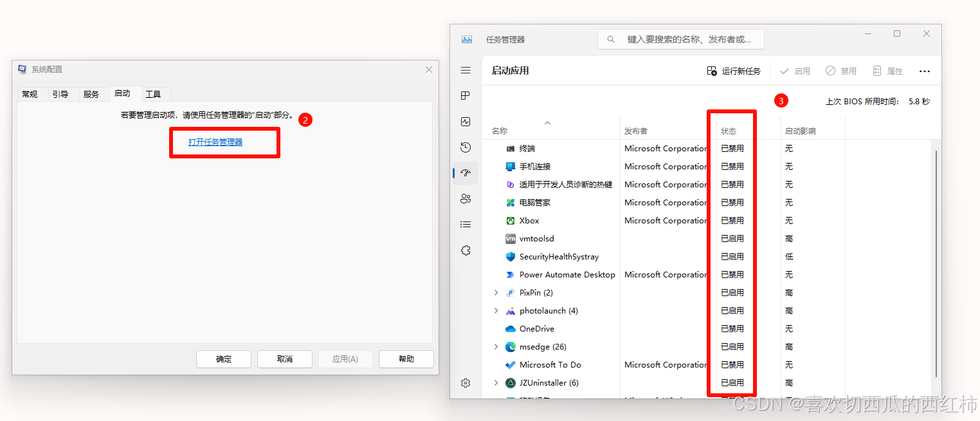This screenshot has width=980, height=421.
Task: Click the JZUninstaller app icon
Action: [x=511, y=383]
